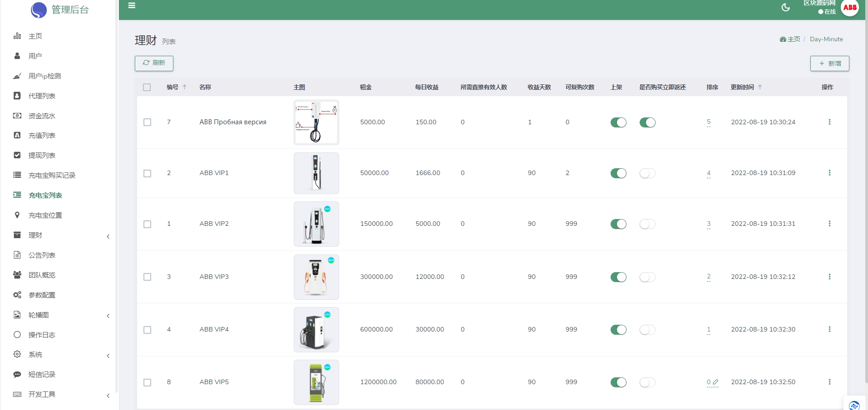Image resolution: width=868 pixels, height=410 pixels.
Task: Click the 编号 column sort arrow
Action: point(185,87)
